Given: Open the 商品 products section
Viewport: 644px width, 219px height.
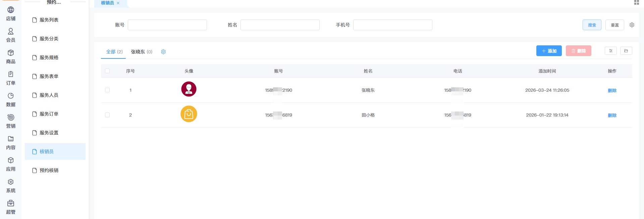Looking at the screenshot, I should 11,57.
